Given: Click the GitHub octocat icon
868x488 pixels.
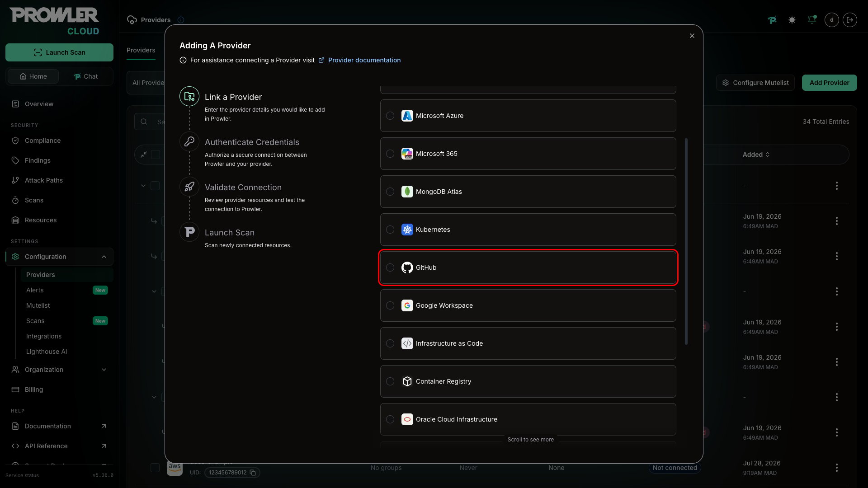Looking at the screenshot, I should coord(407,267).
